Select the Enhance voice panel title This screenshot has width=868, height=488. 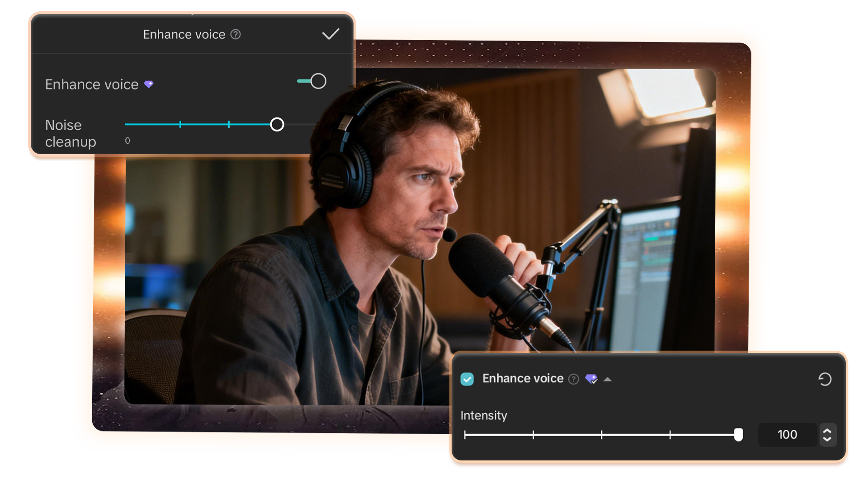click(x=184, y=34)
